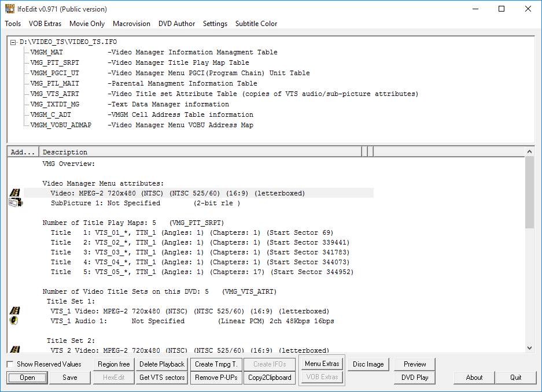The image size is (542, 392).
Task: Click the Open button
Action: [27, 378]
